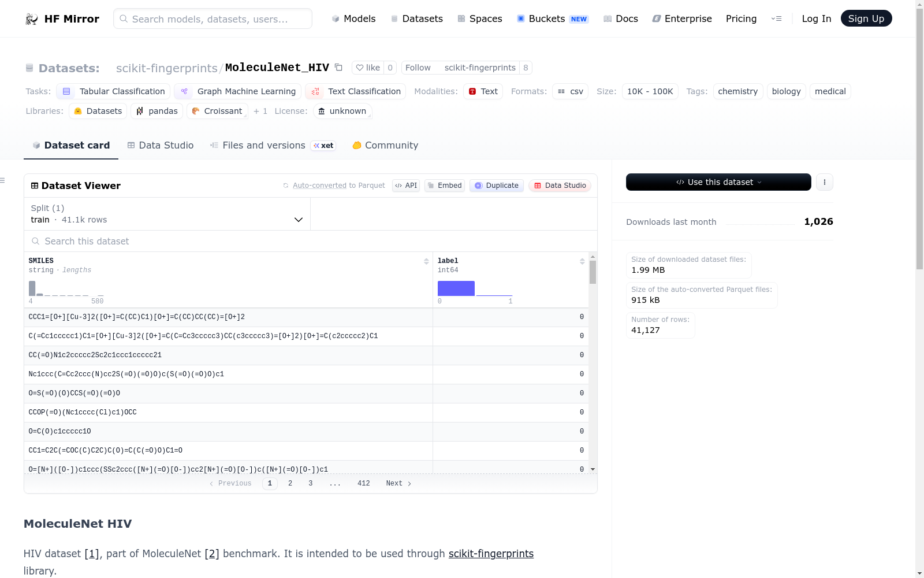
Task: Expand the train split dropdown
Action: (167, 214)
